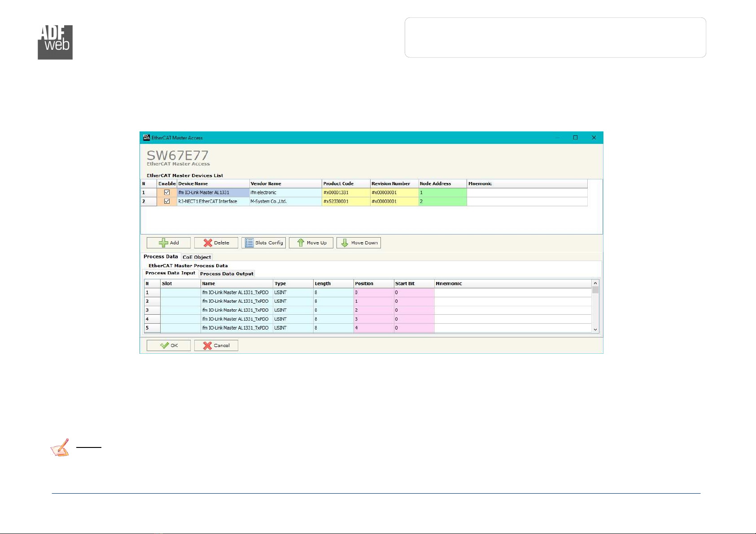Click the USINT type cell in process data row 2
The height and width of the screenshot is (534, 756).
point(293,301)
